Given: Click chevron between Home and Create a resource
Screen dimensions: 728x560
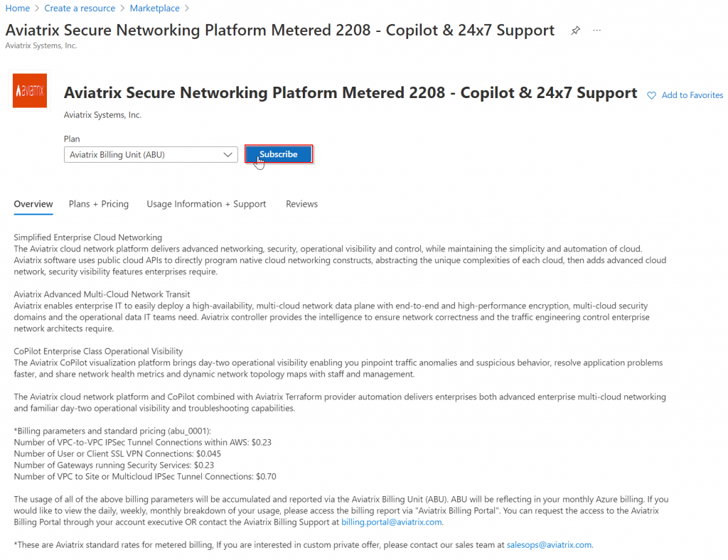Looking at the screenshot, I should [x=37, y=9].
